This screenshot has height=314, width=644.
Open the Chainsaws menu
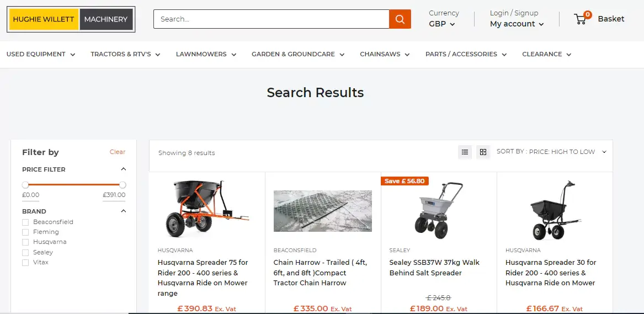[385, 54]
